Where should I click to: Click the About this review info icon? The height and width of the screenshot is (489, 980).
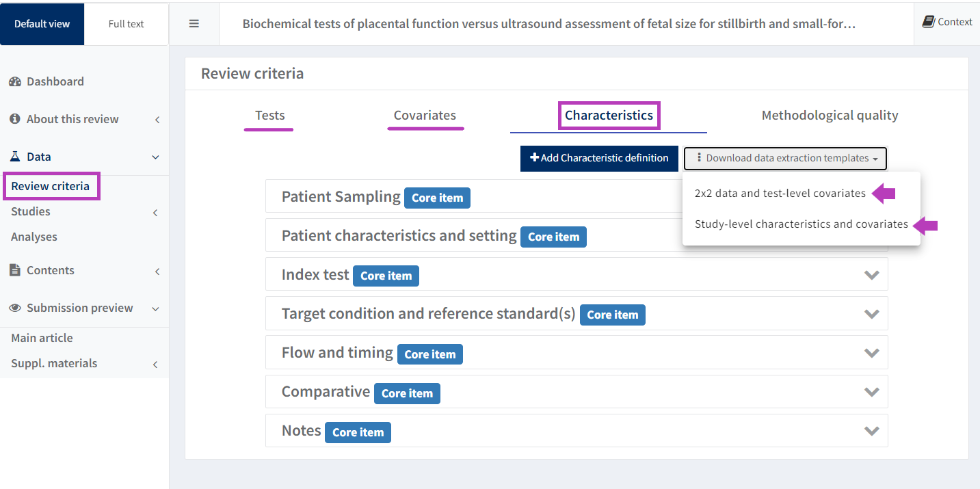[15, 119]
